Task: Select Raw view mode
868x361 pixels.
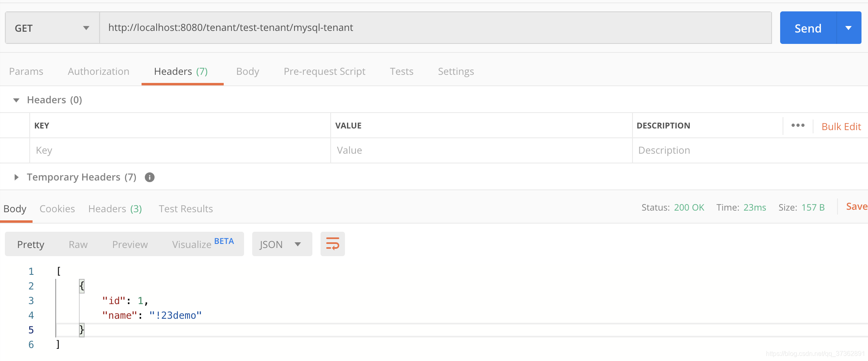Action: point(78,244)
